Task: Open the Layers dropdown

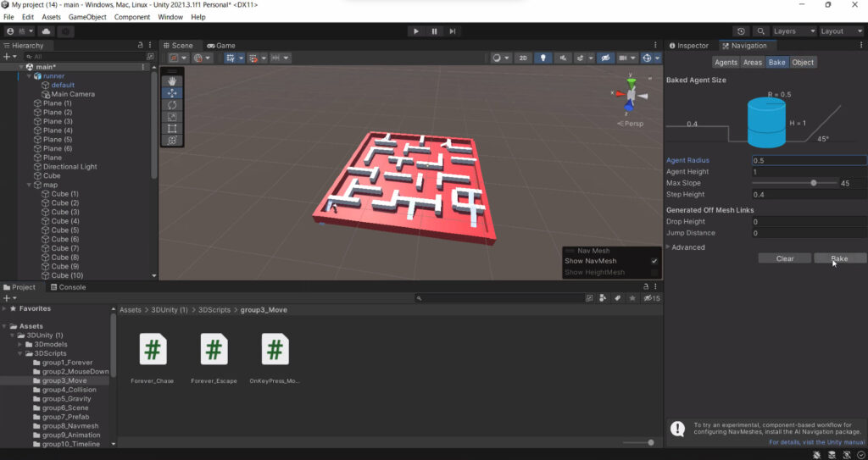Action: tap(792, 31)
